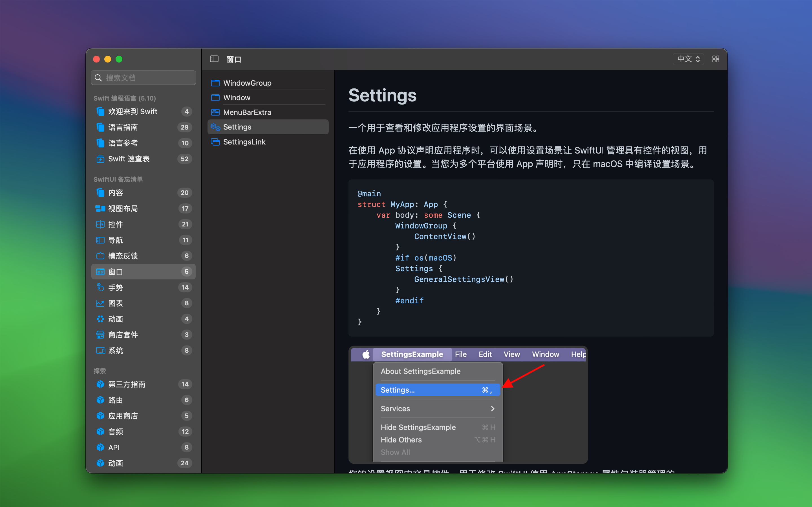Click the search 搜索文档 input field
This screenshot has height=507, width=812.
pos(145,78)
